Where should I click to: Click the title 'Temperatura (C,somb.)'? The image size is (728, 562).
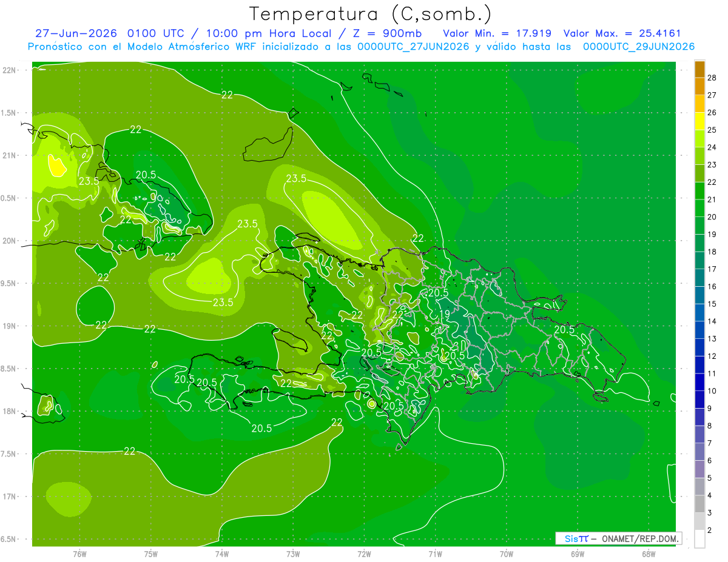370,13
